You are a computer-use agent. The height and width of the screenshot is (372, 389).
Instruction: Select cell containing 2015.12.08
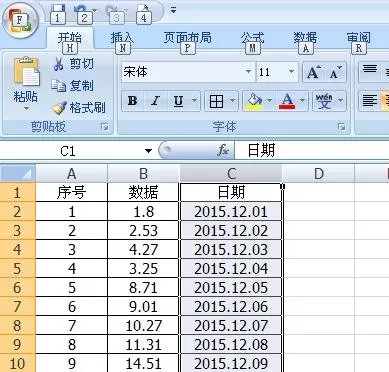coord(231,344)
